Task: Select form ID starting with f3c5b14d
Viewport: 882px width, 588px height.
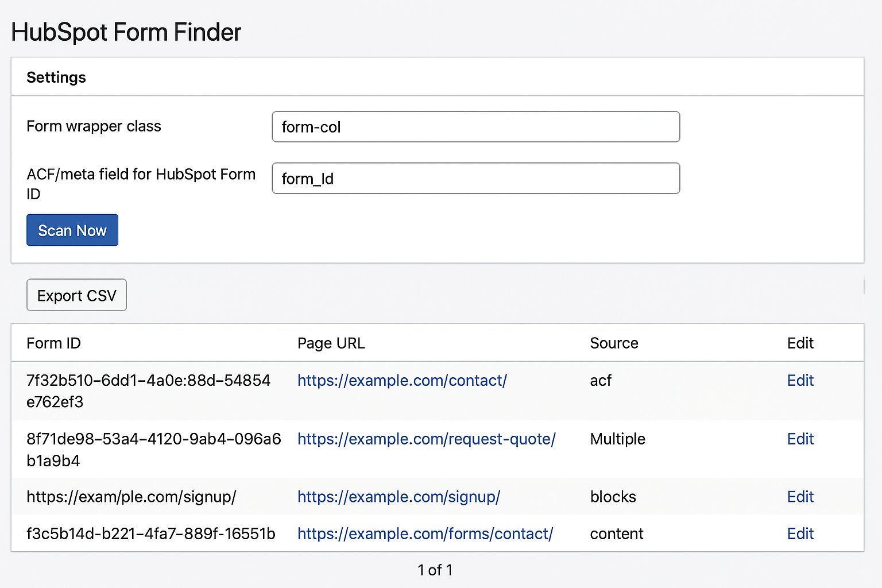Action: [x=151, y=534]
